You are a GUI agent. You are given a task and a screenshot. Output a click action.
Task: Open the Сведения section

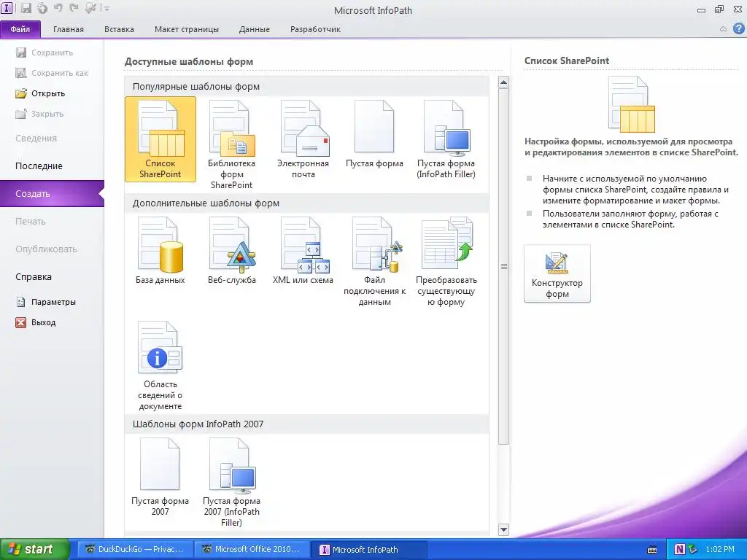click(52, 138)
